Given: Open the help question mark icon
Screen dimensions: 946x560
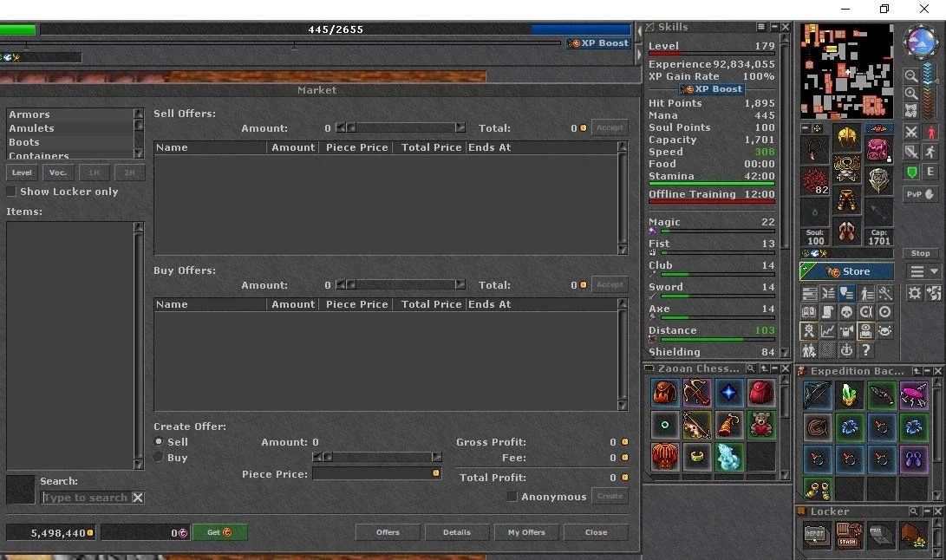Looking at the screenshot, I should tap(865, 350).
